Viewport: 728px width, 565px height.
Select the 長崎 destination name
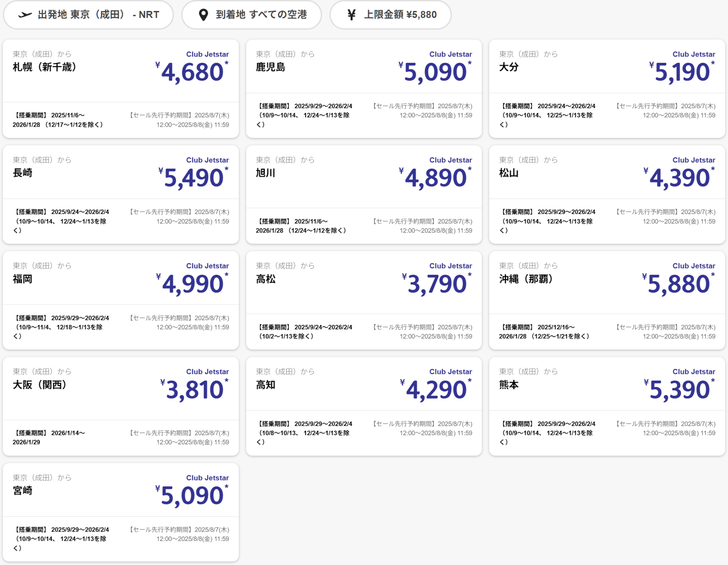(x=22, y=173)
